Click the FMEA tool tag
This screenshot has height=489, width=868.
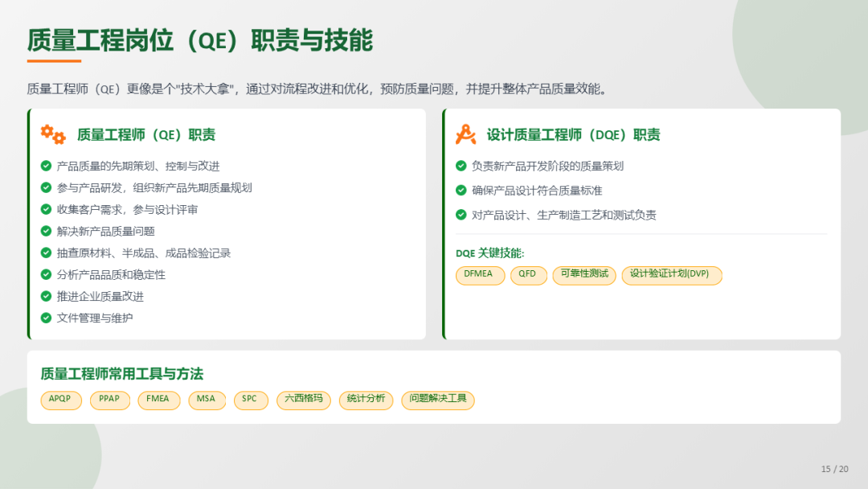tap(158, 400)
